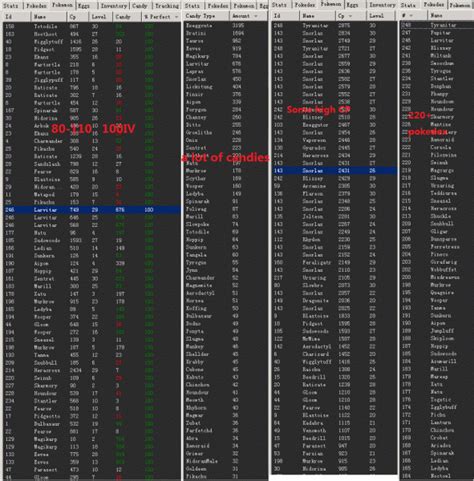Select pokedex entry 205 Forretress
474x481 pixels.
tap(437, 247)
